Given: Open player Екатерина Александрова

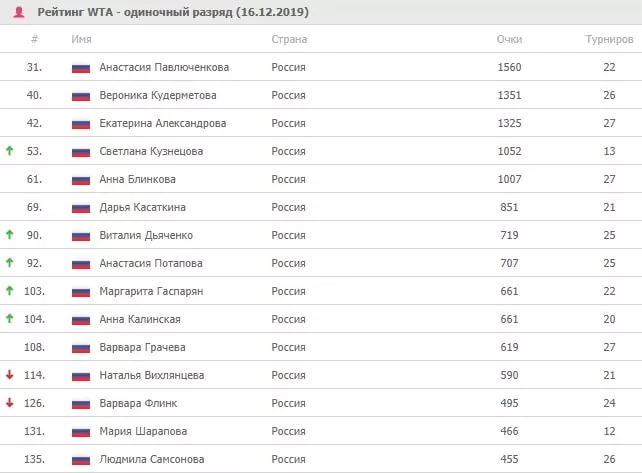Looking at the screenshot, I should (163, 123).
